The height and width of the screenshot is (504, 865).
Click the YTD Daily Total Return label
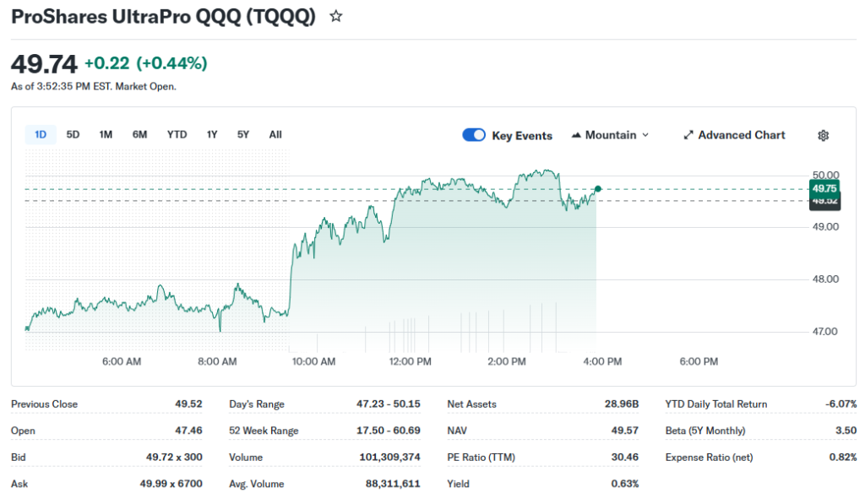pyautogui.click(x=716, y=404)
